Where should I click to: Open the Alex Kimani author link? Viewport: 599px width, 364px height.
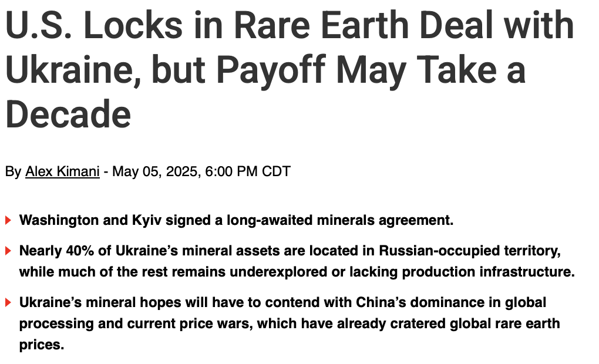pos(62,171)
